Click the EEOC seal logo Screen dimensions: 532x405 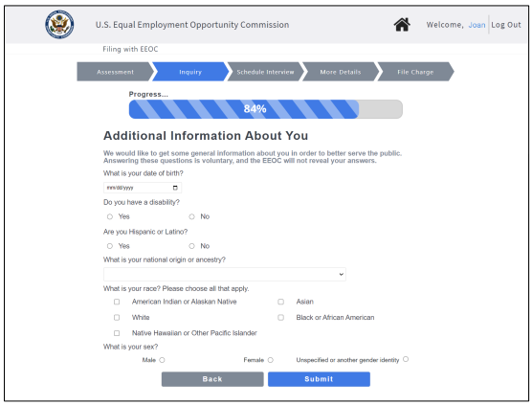(59, 24)
